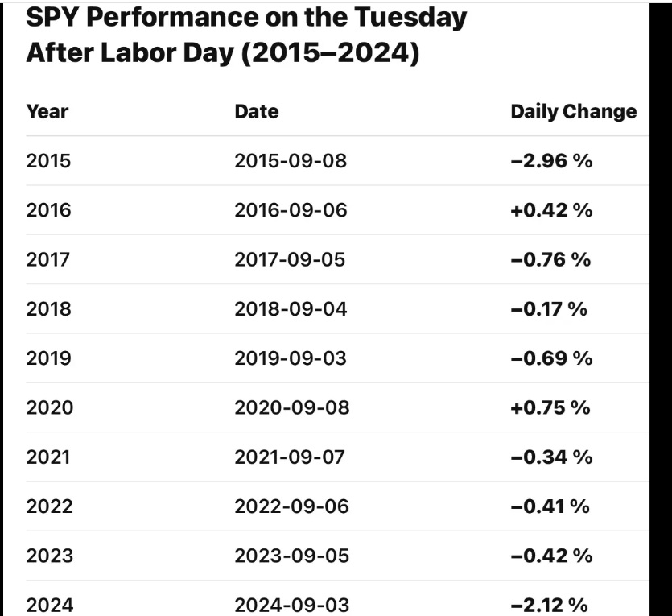Select the 2021-09-07 date cell
Viewport: 672px width, 616px height.
290,457
